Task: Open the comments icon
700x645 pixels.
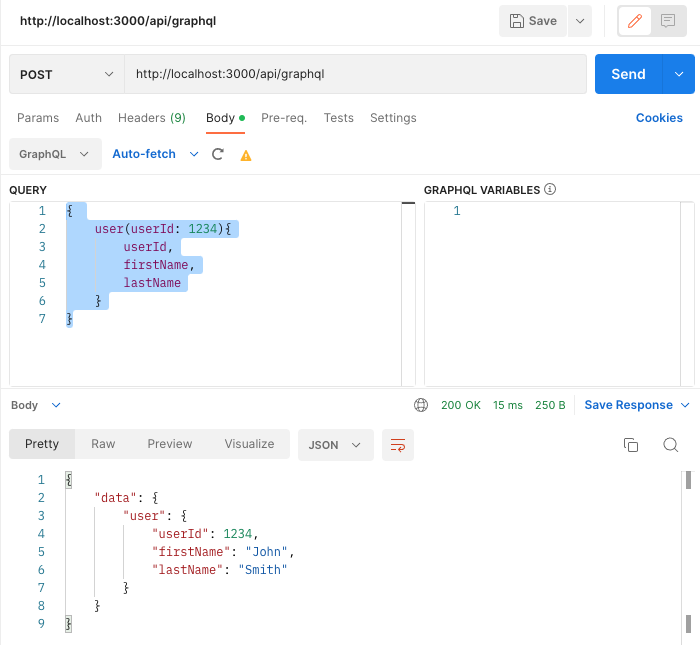Action: 668,21
